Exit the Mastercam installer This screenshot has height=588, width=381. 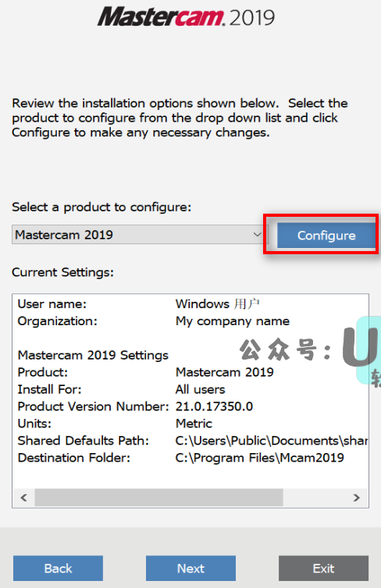click(x=323, y=569)
